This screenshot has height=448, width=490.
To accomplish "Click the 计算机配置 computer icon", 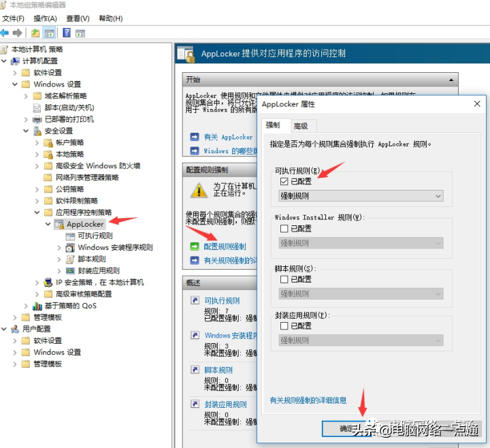I will 15,61.
